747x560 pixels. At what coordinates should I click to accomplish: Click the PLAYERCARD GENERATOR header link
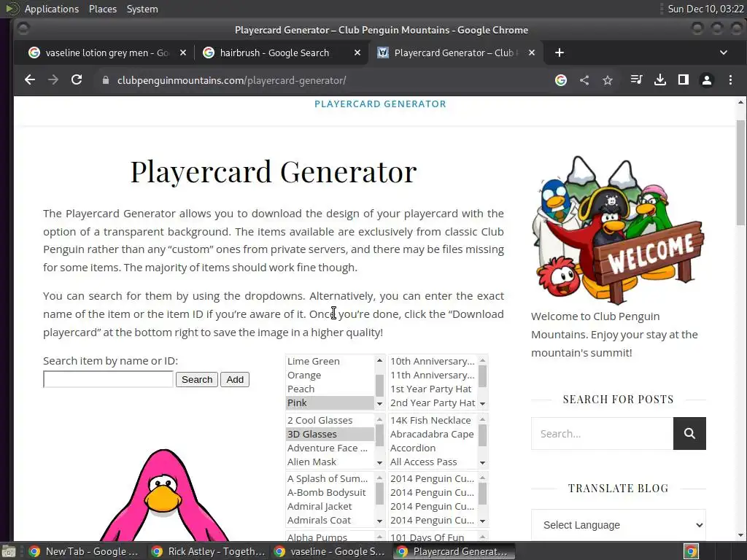coord(380,104)
